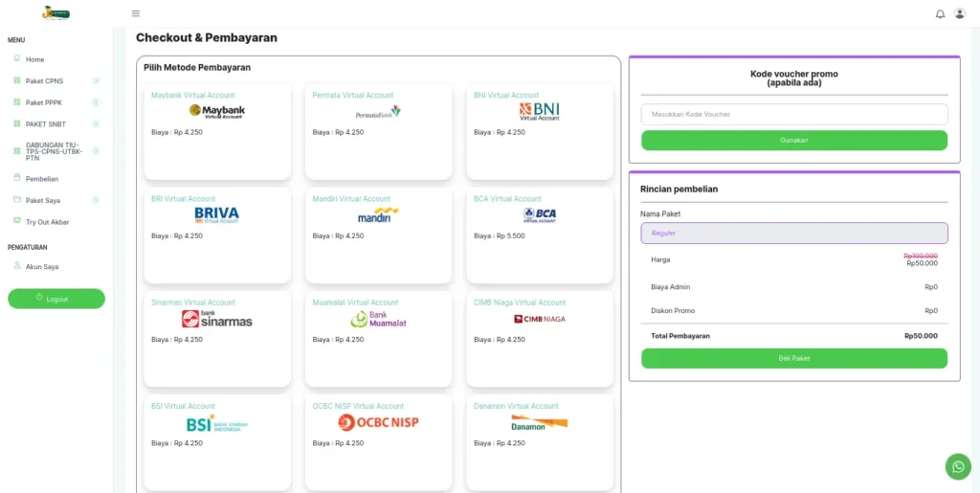Open the notifications bell
This screenshot has height=493, width=980.
click(940, 13)
